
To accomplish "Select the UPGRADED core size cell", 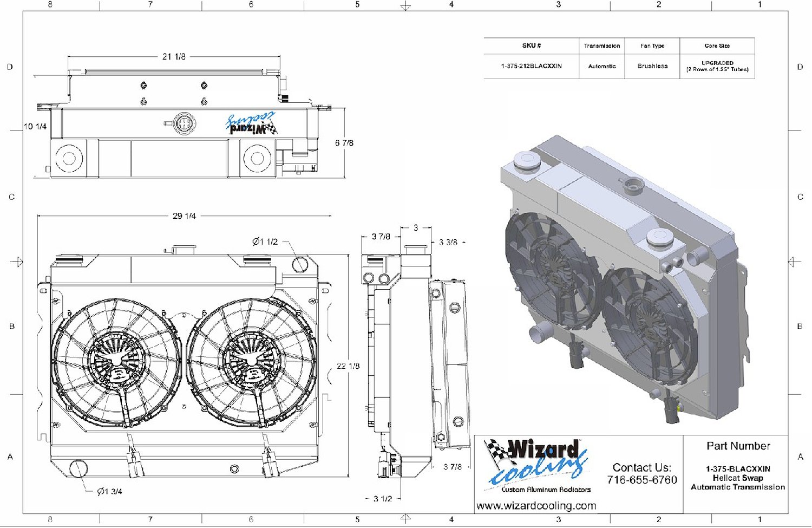I will tap(717, 66).
